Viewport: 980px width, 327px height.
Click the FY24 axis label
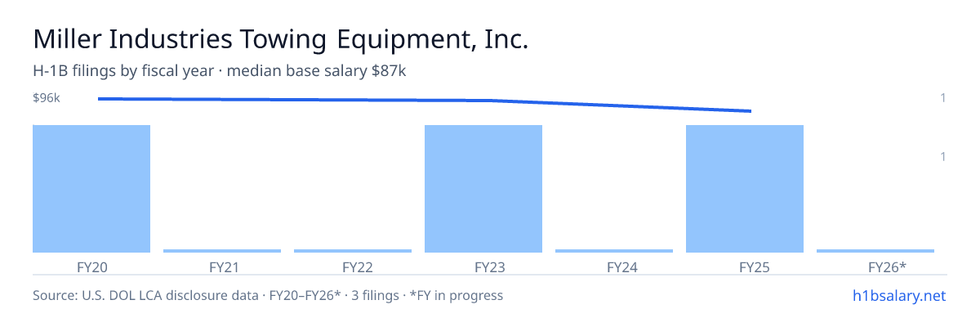coord(614,267)
